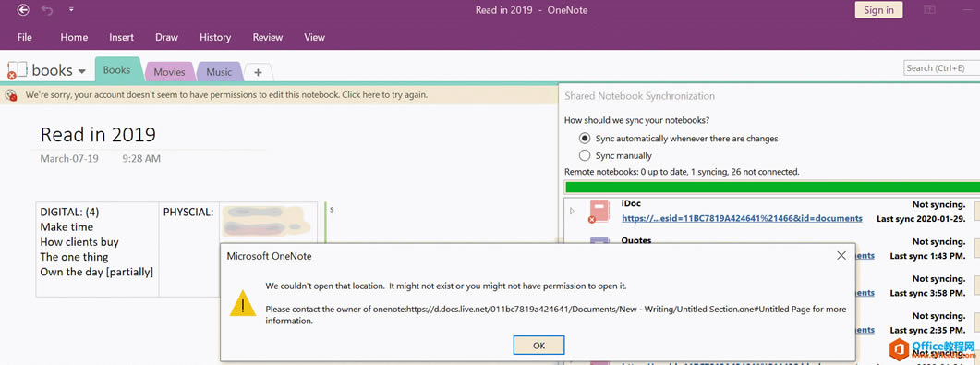The height and width of the screenshot is (365, 980).
Task: Open the File menu
Action: 24,38
